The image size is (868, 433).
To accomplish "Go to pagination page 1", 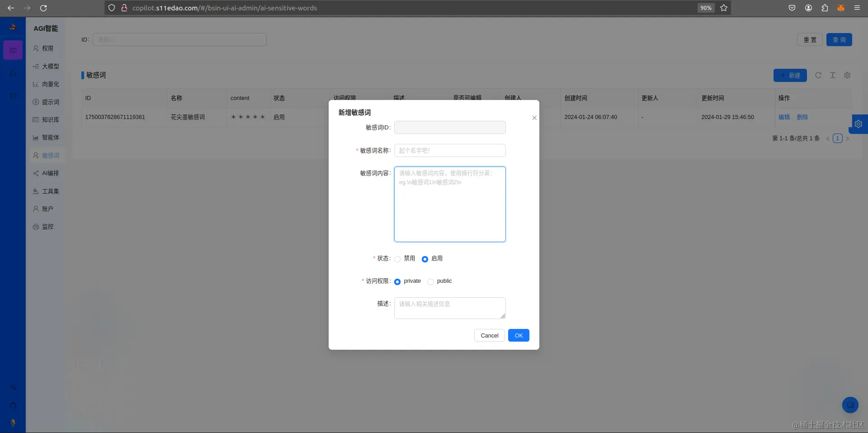I will point(838,138).
